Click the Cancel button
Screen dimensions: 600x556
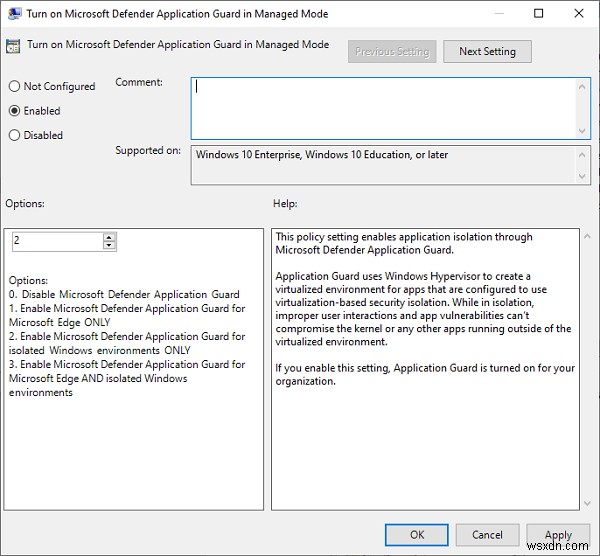tap(487, 535)
